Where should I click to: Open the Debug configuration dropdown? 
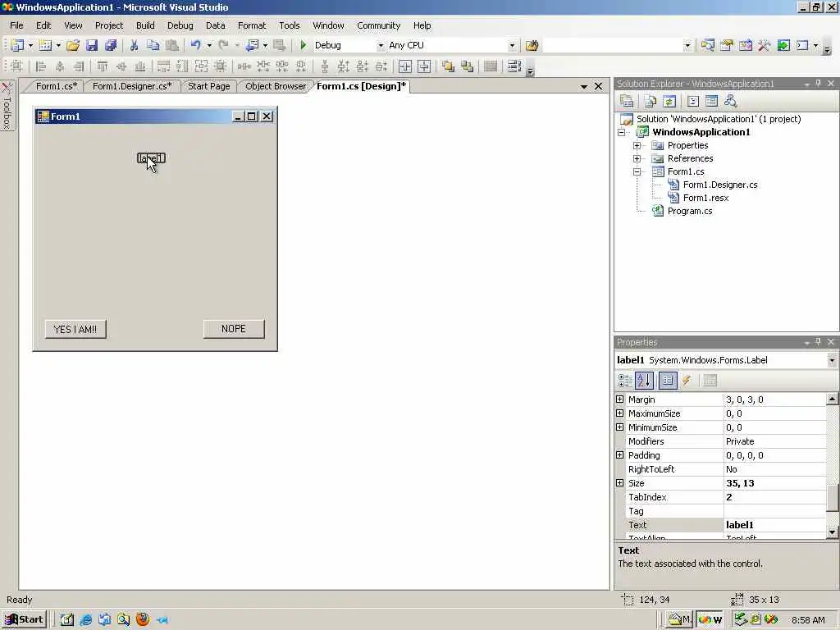(x=381, y=46)
